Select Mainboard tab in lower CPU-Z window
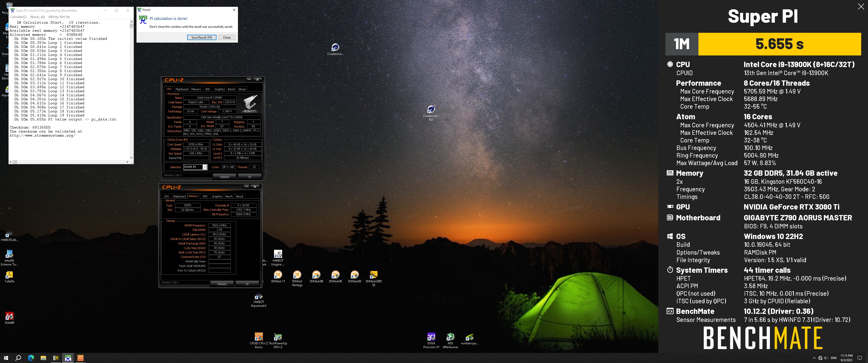Image resolution: width=868 pixels, height=363 pixels. [179, 196]
